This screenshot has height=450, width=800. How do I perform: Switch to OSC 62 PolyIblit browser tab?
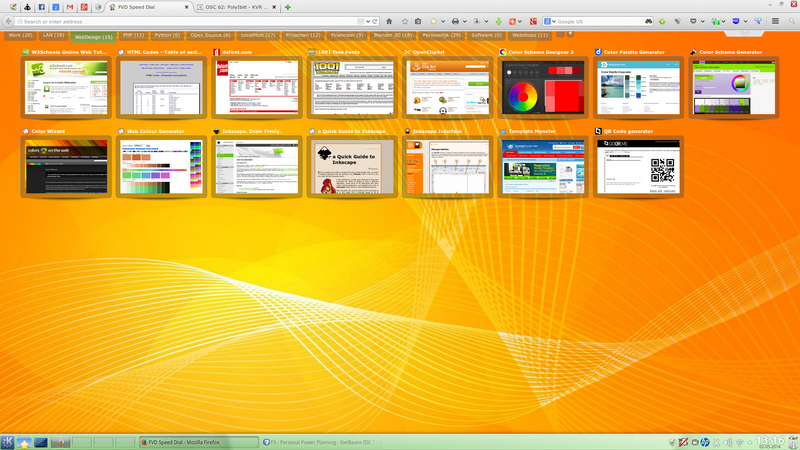(235, 7)
